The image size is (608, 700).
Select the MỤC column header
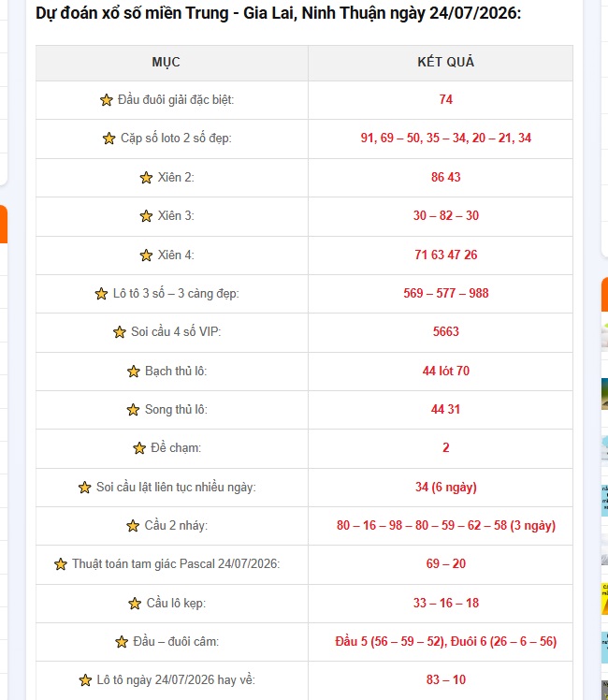tap(166, 62)
